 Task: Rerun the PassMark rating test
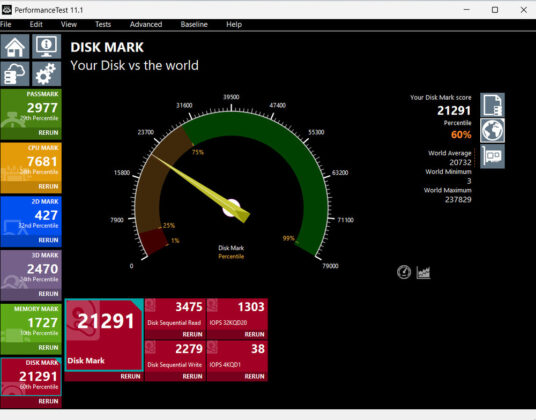click(x=48, y=133)
